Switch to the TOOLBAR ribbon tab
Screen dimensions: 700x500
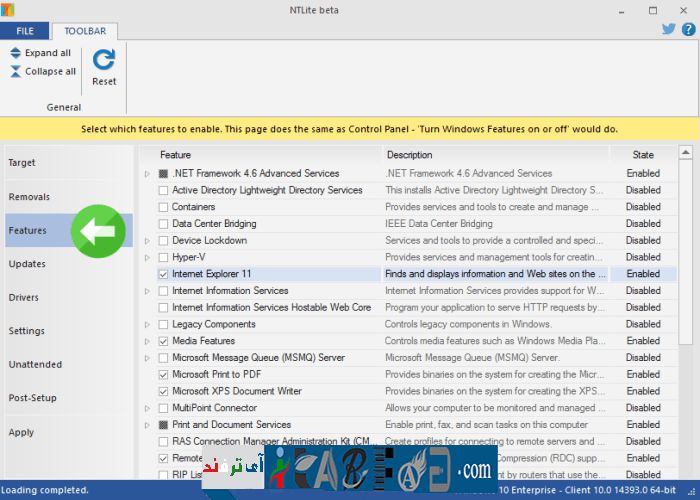pyautogui.click(x=85, y=31)
